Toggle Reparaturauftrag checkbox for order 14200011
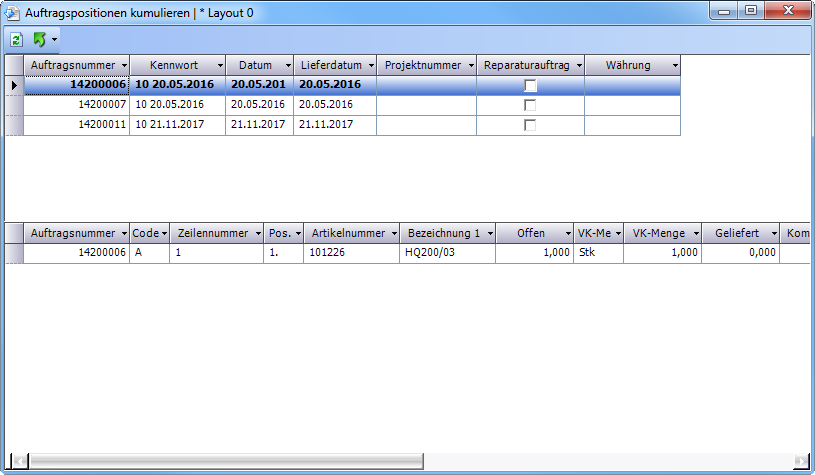 [x=530, y=125]
